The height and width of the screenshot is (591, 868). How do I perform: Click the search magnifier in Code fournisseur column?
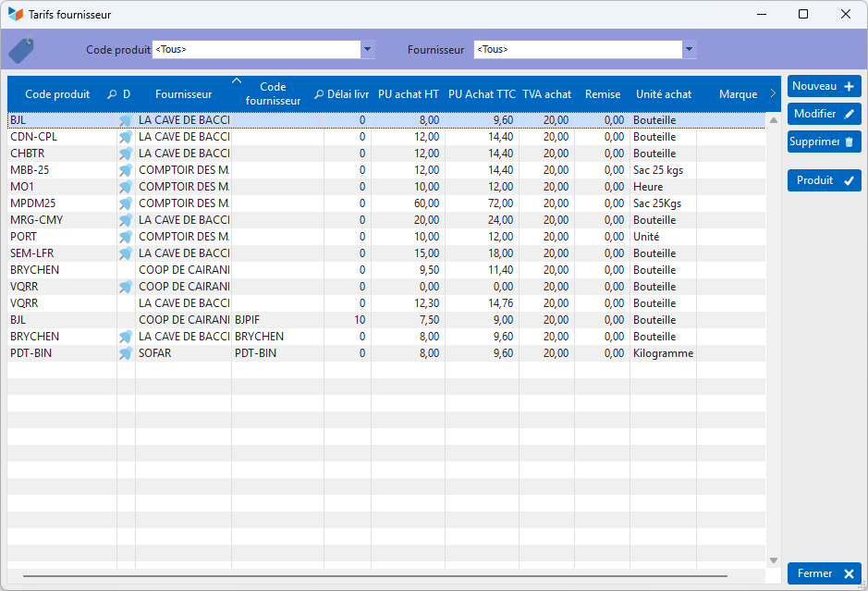coord(318,94)
